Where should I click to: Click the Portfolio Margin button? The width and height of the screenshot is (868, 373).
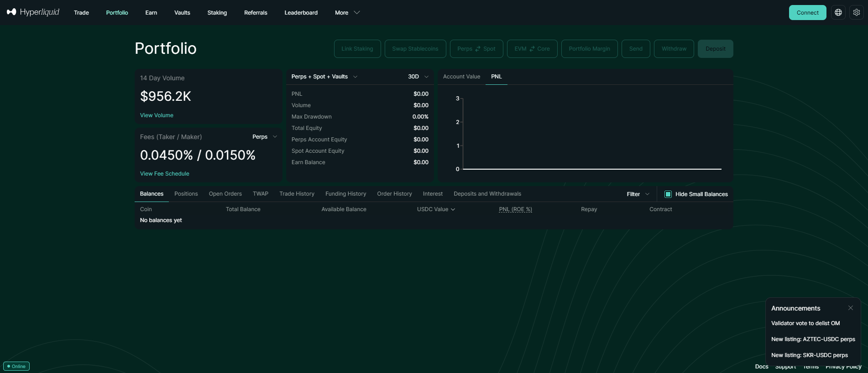(590, 49)
